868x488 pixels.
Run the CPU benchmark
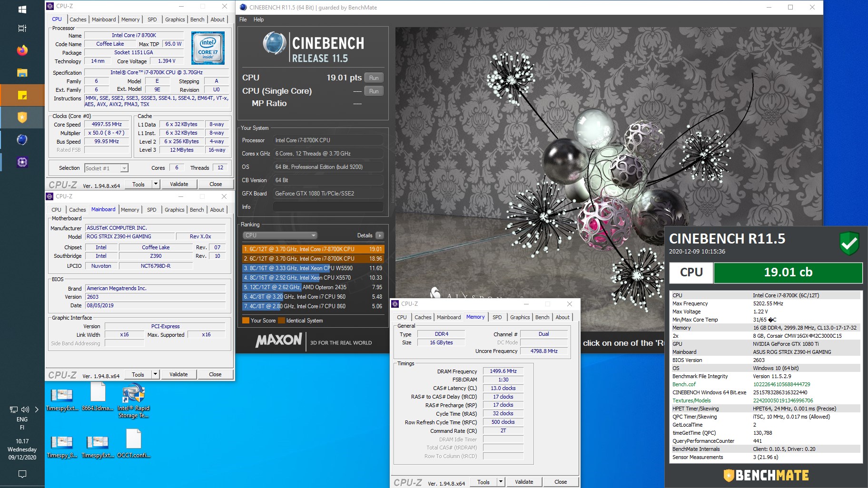click(374, 78)
